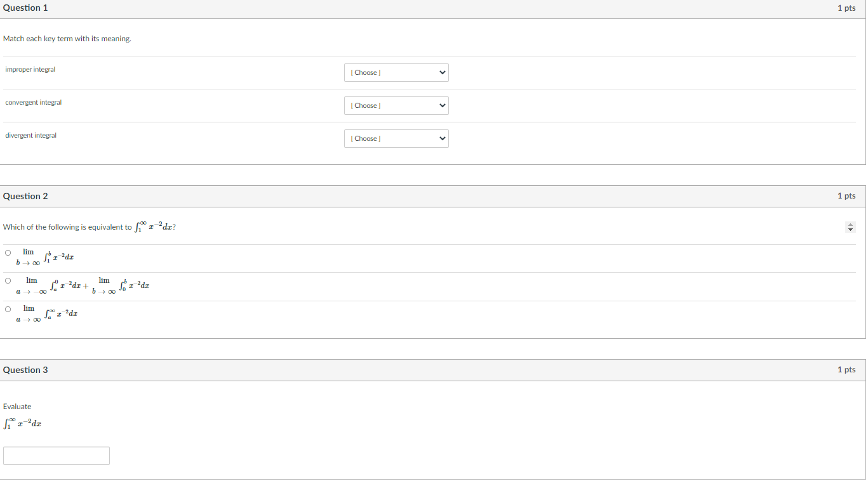Click the integral expression under Evaluate

[22, 423]
